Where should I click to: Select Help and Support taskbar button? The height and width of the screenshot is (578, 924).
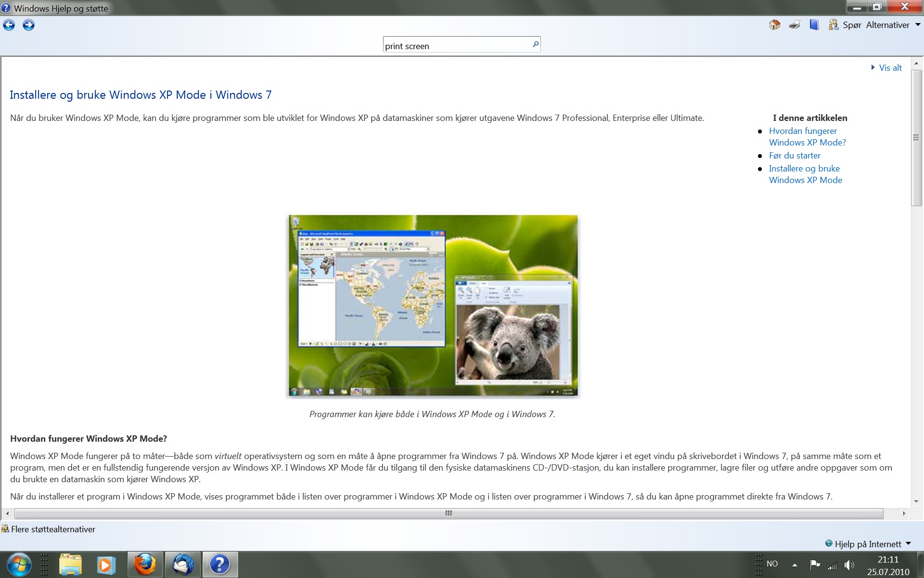pos(220,565)
